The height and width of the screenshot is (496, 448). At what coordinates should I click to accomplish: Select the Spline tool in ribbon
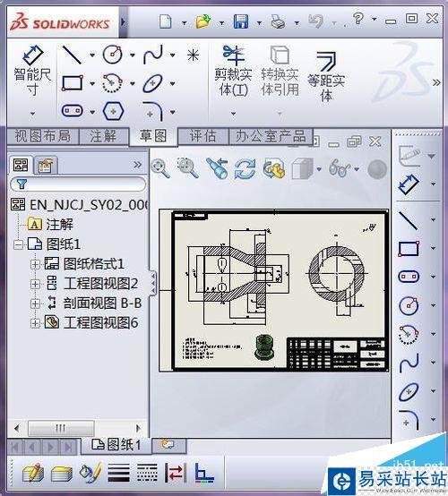(153, 55)
